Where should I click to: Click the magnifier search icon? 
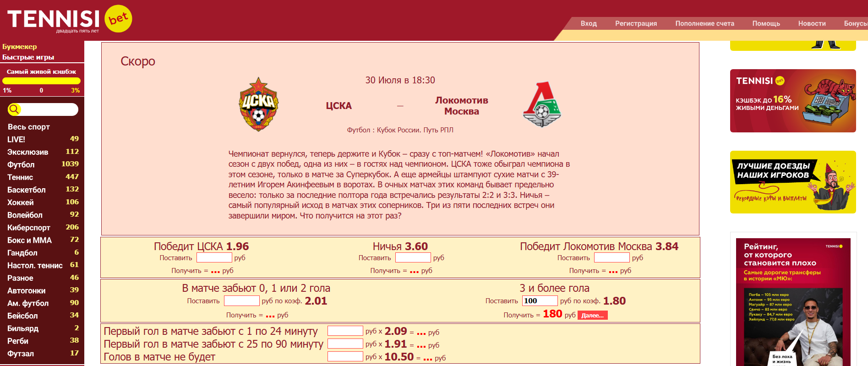point(14,109)
